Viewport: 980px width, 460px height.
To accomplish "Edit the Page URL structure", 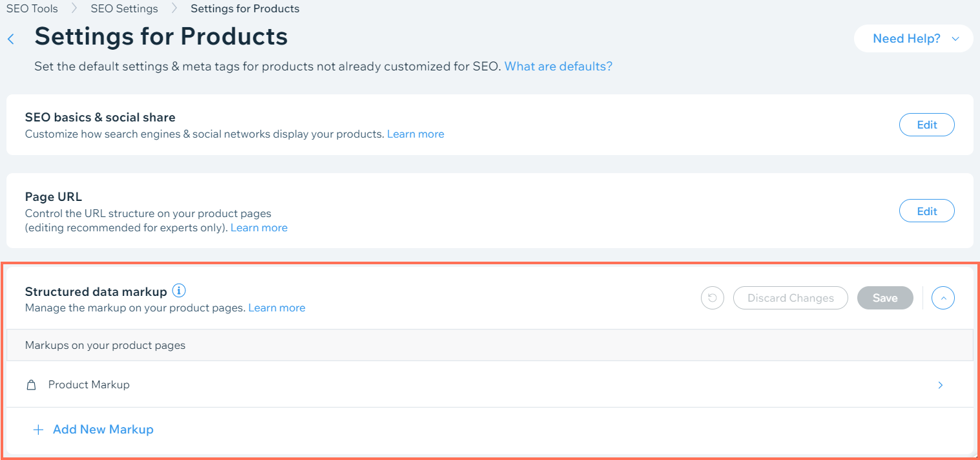I will point(926,211).
